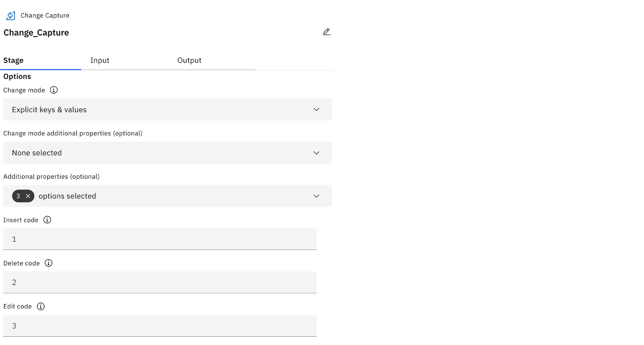The width and height of the screenshot is (644, 345).
Task: Click the Change_Capture title text
Action: click(36, 33)
